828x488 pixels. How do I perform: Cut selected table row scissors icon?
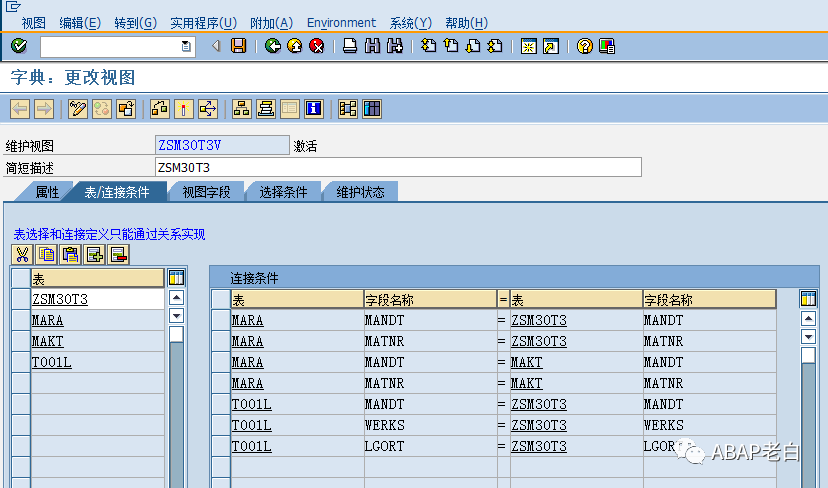(22, 255)
